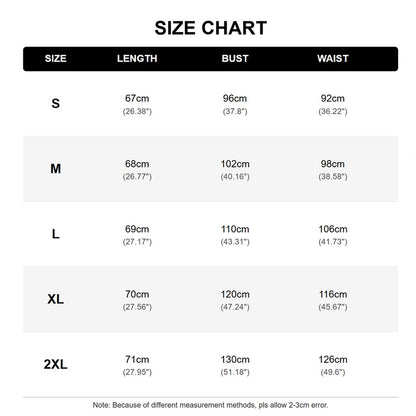Viewport: 416px width, 416px height.
Task: Select the M size row label
Action: tap(56, 169)
